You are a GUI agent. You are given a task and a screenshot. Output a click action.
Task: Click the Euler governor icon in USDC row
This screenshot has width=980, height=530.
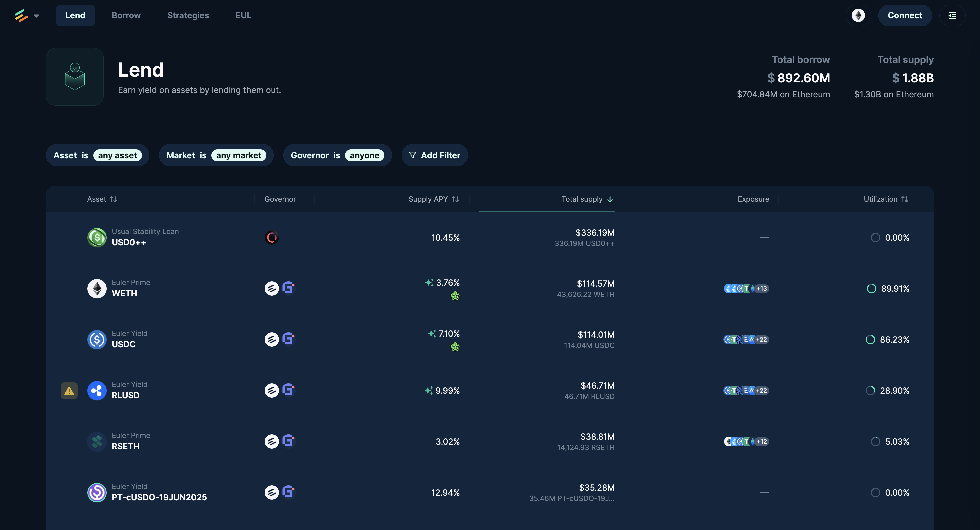click(272, 339)
